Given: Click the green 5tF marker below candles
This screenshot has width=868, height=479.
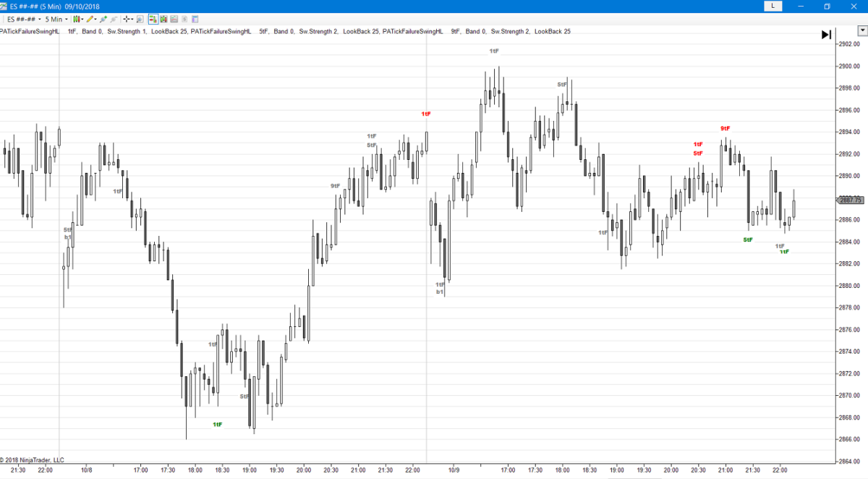Looking at the screenshot, I should (x=747, y=239).
